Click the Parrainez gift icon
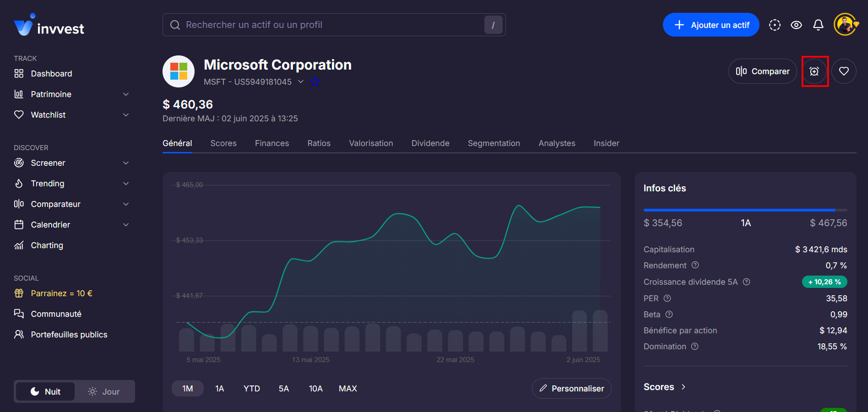The width and height of the screenshot is (868, 412). [19, 293]
